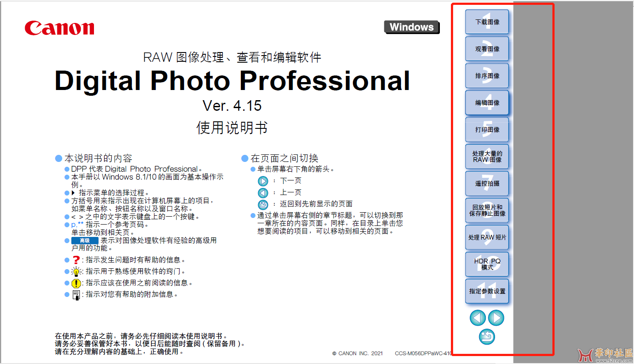The width and height of the screenshot is (634, 364).
Task: Click the Digital Photo Professional title
Action: click(x=232, y=81)
